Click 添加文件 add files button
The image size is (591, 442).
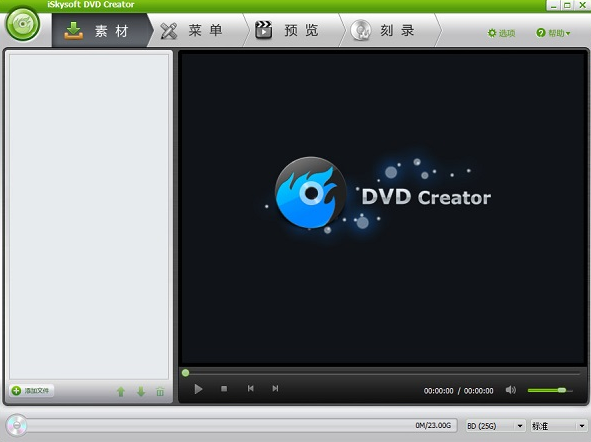point(32,391)
